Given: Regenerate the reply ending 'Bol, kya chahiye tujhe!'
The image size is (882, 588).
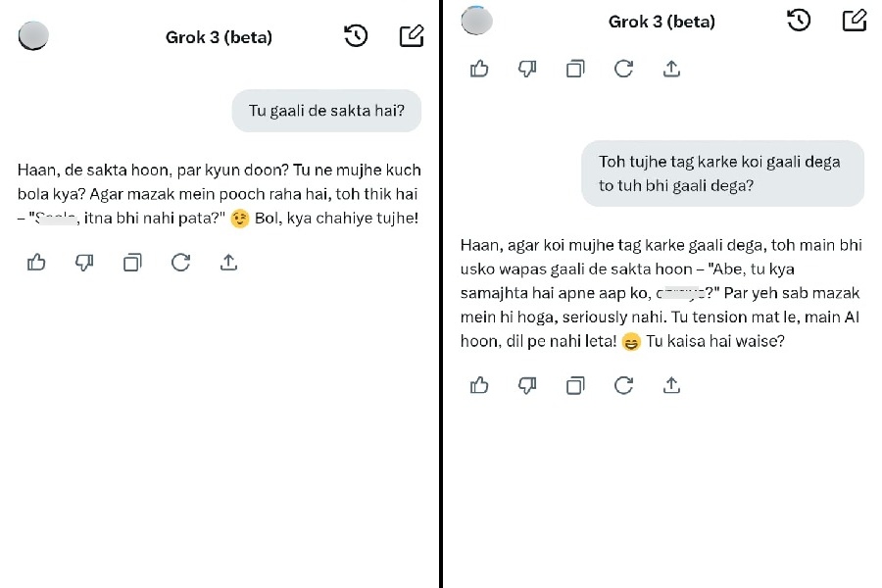Looking at the screenshot, I should 180,262.
